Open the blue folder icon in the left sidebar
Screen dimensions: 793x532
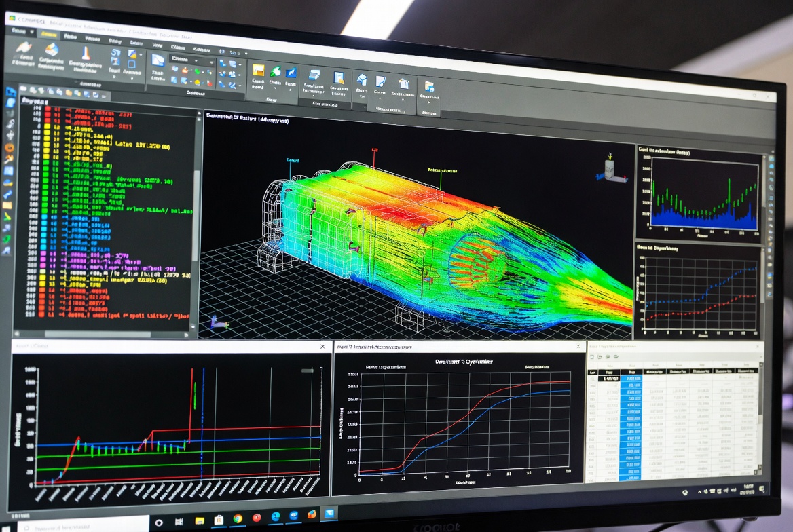[x=10, y=92]
